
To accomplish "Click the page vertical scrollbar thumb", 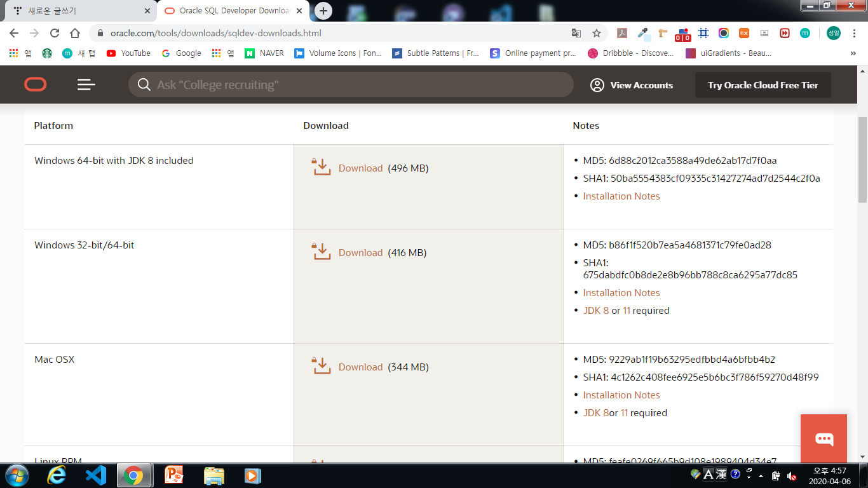I will (x=862, y=160).
